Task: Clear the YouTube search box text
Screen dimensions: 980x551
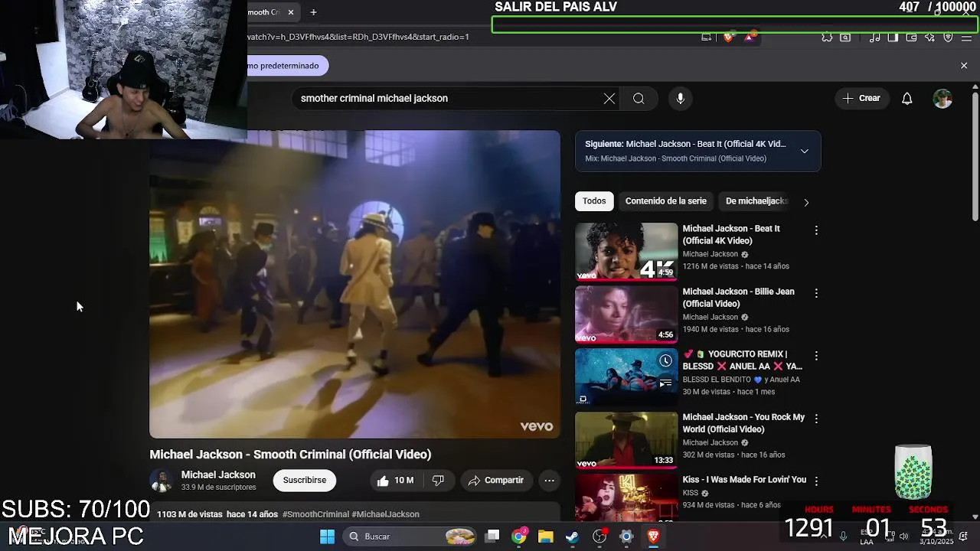Action: pyautogui.click(x=609, y=98)
